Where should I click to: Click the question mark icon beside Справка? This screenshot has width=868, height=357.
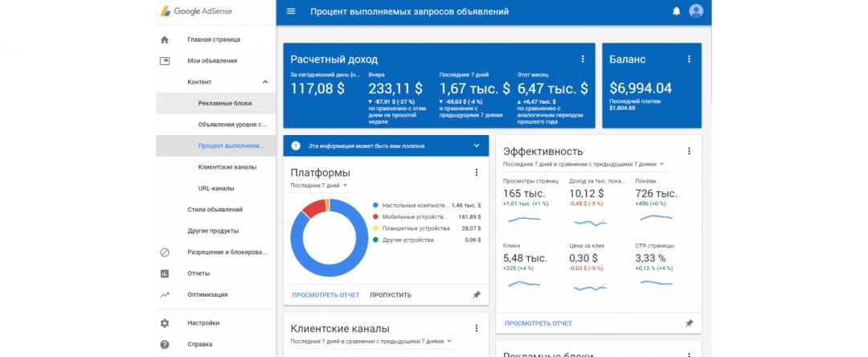tap(165, 344)
